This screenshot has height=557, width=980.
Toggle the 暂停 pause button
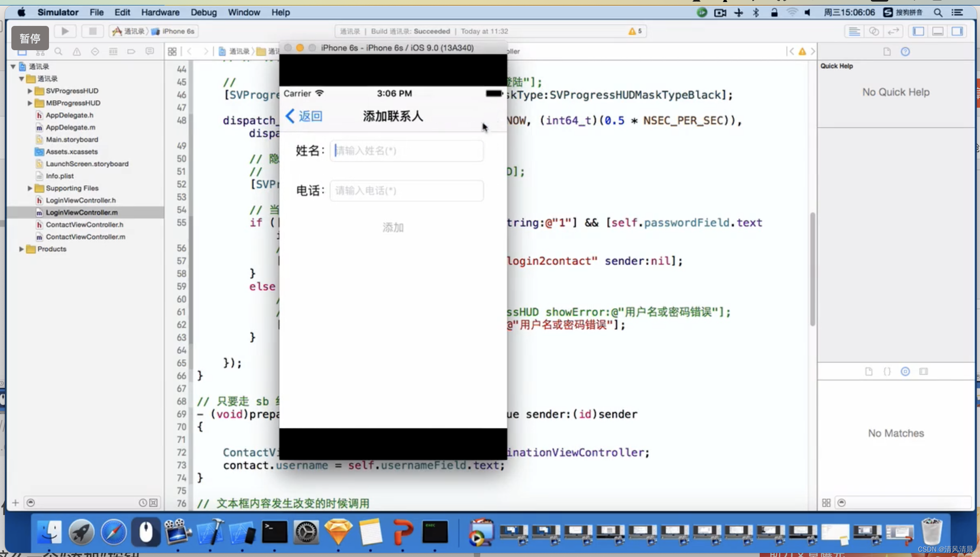tap(30, 38)
